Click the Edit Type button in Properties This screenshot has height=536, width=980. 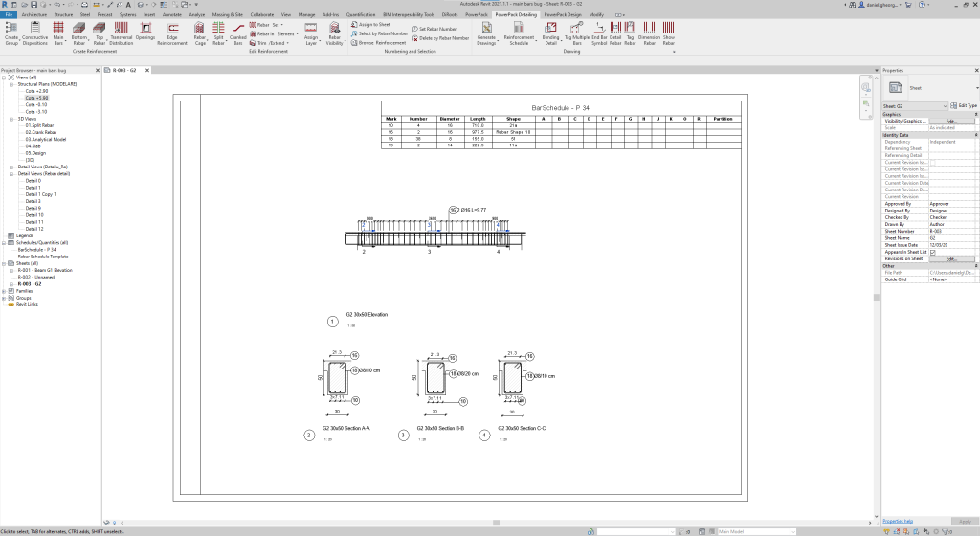pos(964,105)
